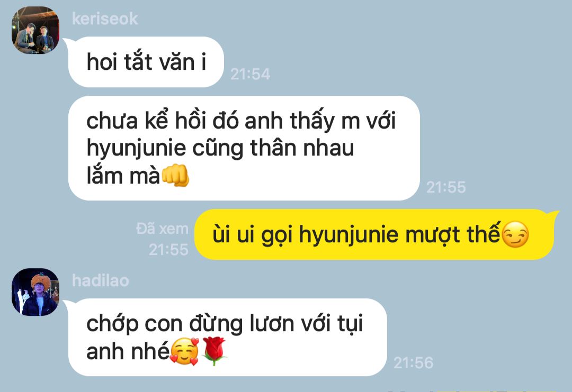Select the "chớp con đừng lươn" message bubble
The height and width of the screenshot is (392, 572).
[228, 338]
